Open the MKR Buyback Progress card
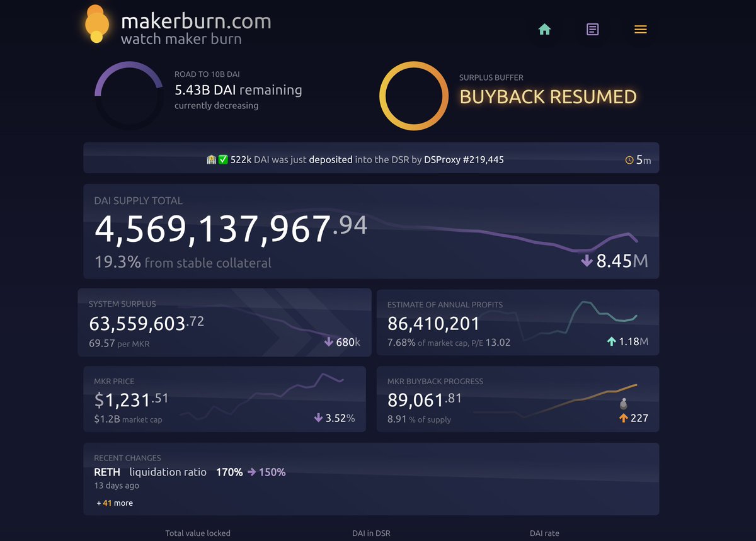The image size is (756, 541). [518, 399]
